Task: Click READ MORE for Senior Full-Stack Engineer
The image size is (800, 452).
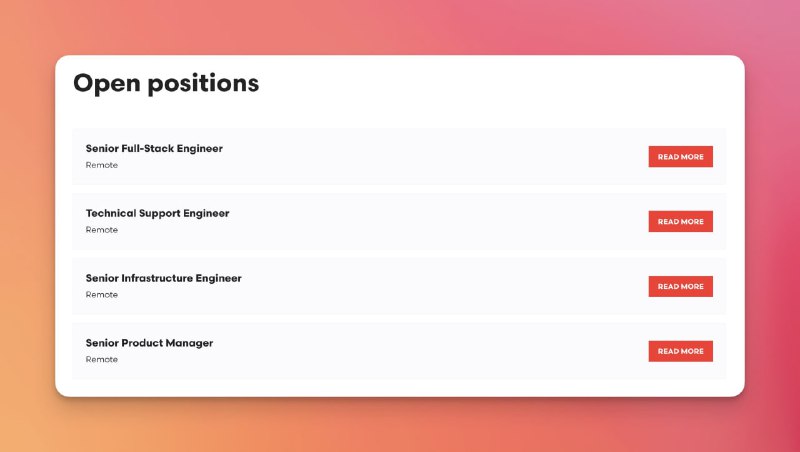Action: [x=681, y=157]
